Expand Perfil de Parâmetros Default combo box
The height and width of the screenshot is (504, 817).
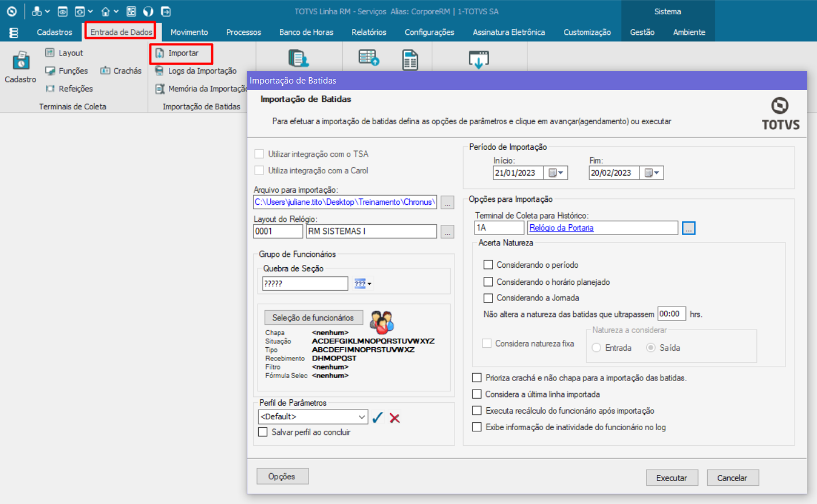362,417
